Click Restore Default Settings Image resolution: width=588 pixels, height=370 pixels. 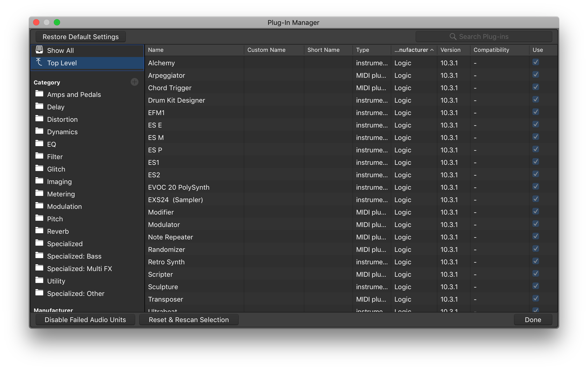coord(80,37)
